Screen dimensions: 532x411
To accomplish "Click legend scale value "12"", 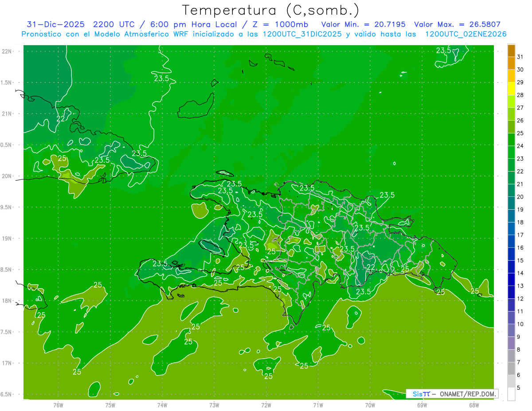I will pos(520,298).
